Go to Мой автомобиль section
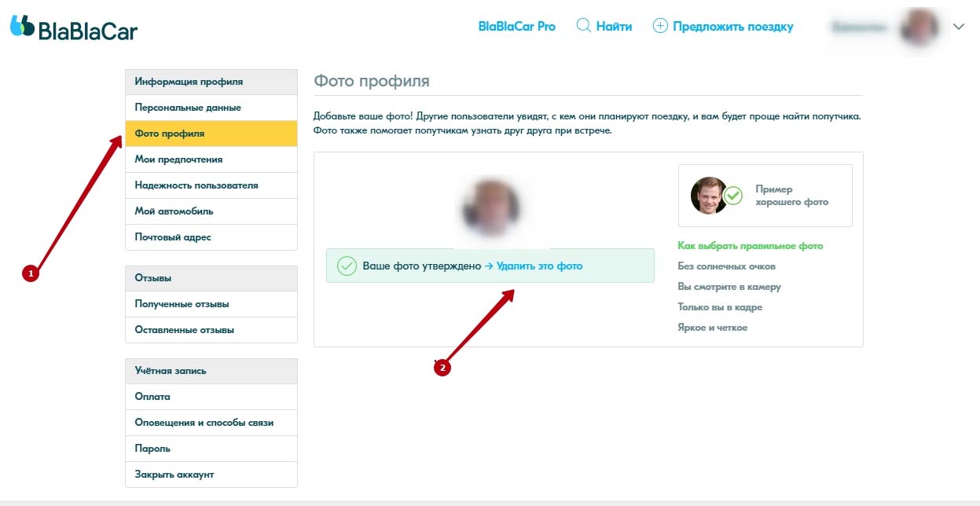Viewport: 980px width, 506px height. [211, 211]
